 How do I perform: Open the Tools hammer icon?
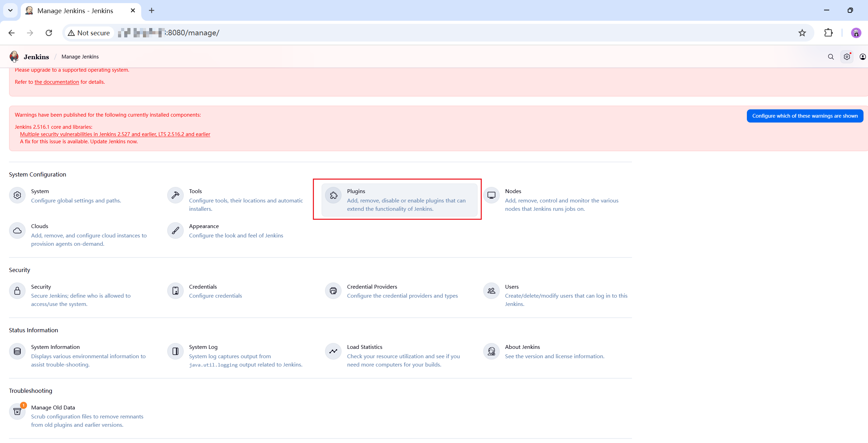175,196
